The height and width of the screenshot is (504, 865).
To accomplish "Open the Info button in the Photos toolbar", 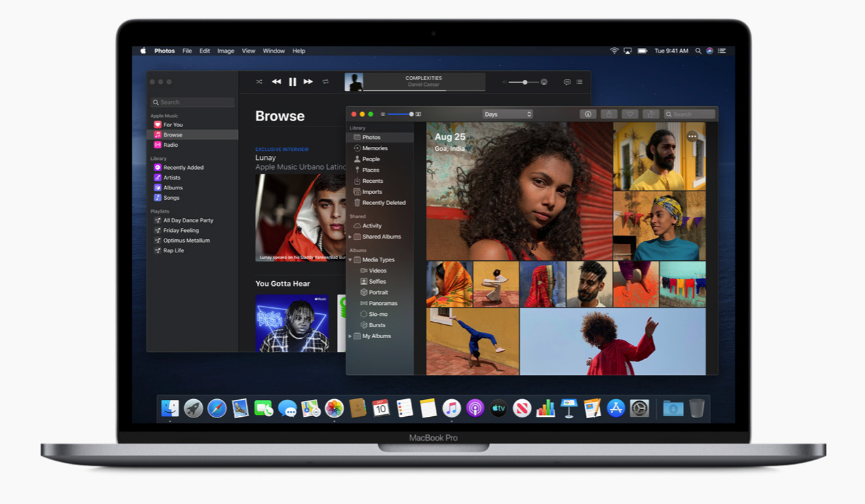I will [x=588, y=114].
